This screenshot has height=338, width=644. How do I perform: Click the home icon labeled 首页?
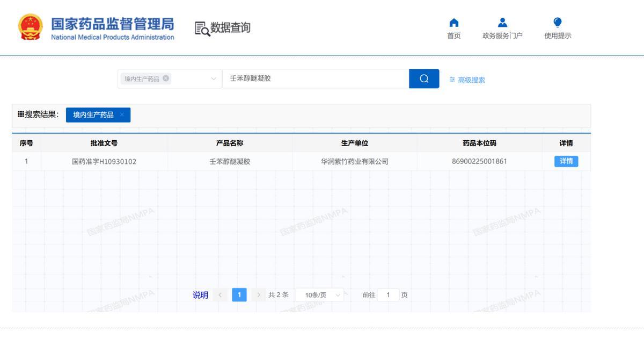454,23
